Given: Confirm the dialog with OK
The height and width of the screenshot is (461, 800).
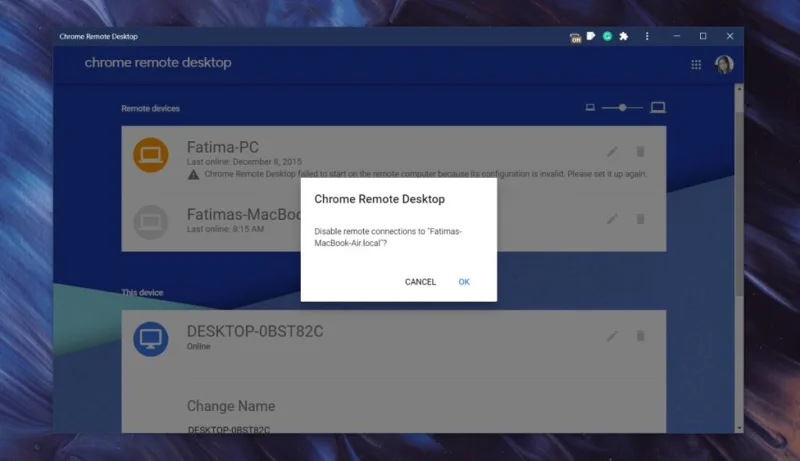Looking at the screenshot, I should pos(464,282).
